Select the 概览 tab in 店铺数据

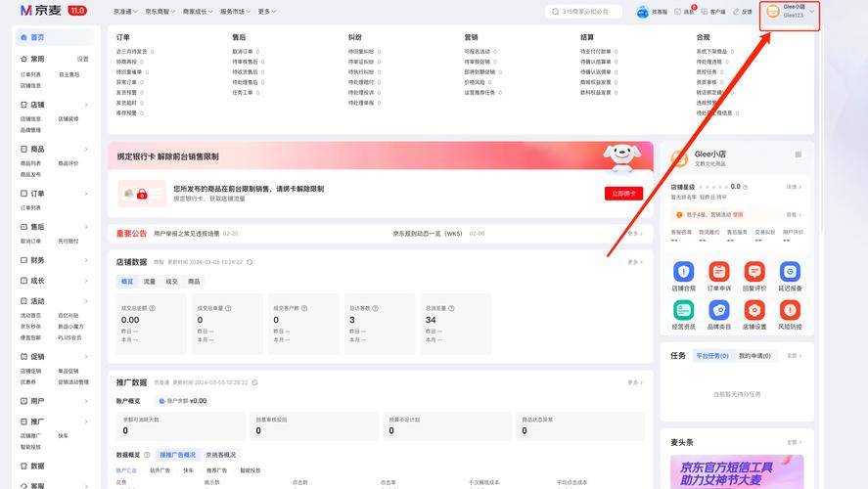pyautogui.click(x=127, y=282)
